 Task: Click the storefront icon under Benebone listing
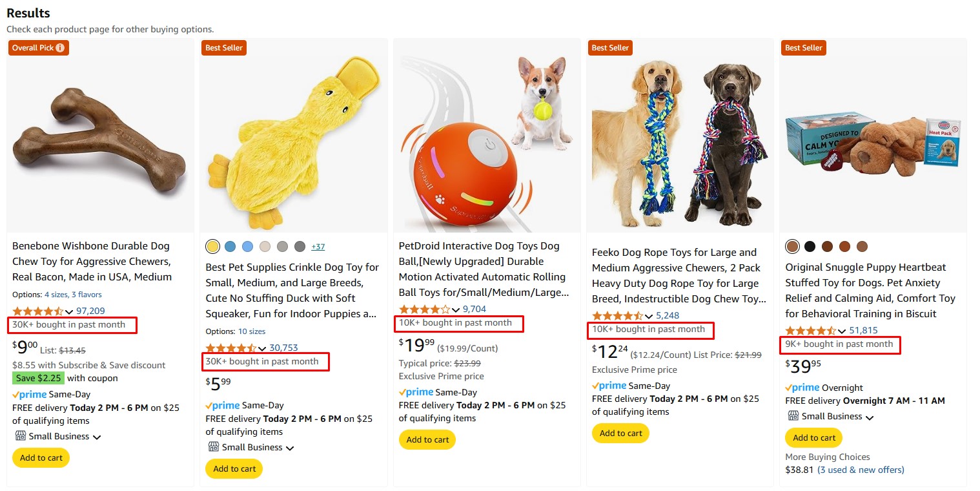(x=20, y=436)
